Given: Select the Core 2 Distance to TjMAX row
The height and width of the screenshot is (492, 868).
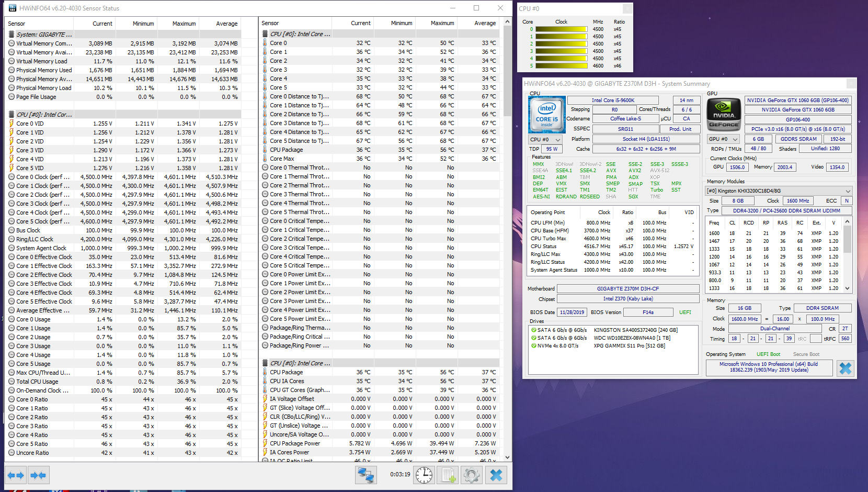Looking at the screenshot, I should (x=380, y=114).
